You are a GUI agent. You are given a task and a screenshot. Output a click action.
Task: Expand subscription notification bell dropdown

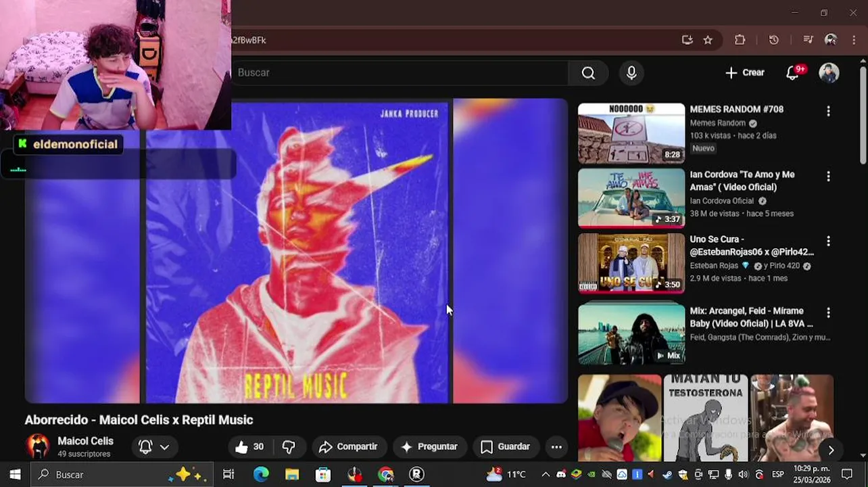tap(154, 446)
